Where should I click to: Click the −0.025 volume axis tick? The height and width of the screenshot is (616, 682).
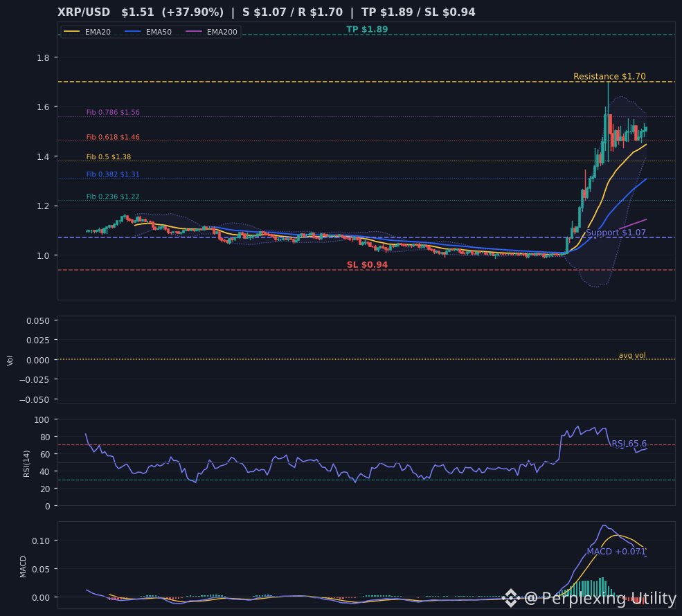[35, 380]
